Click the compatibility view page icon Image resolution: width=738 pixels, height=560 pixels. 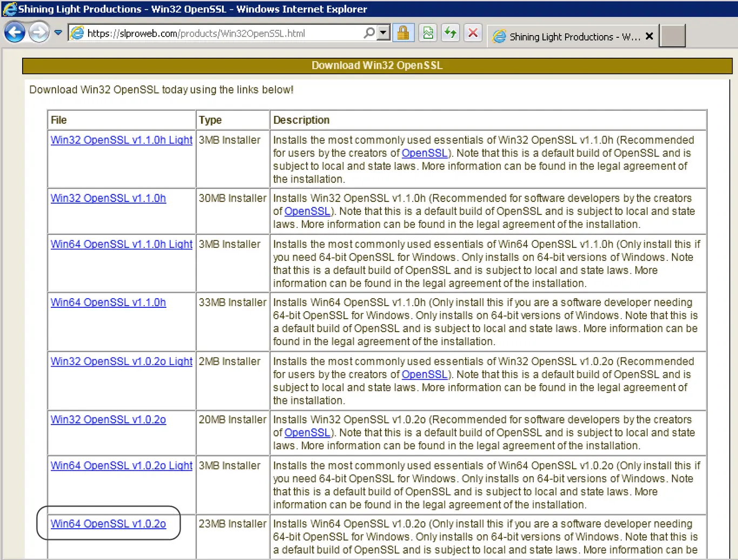[428, 33]
